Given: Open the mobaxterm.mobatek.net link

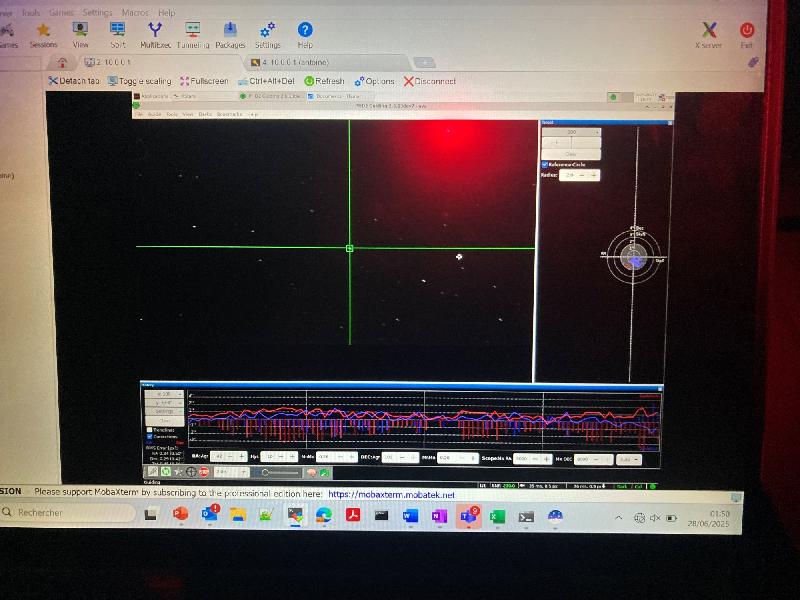Looking at the screenshot, I should [x=391, y=494].
